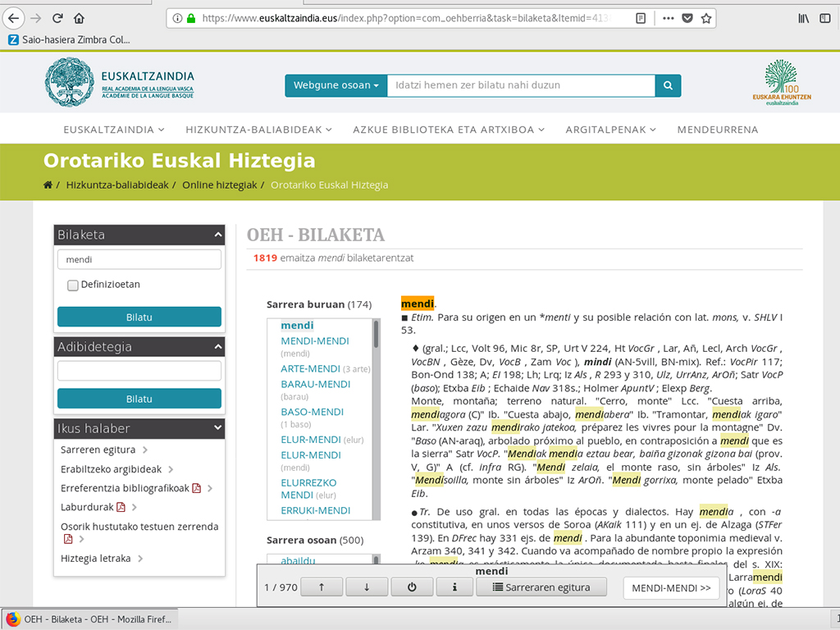Open page actions three-dots menu
Image resolution: width=840 pixels, height=630 pixels.
point(668,18)
